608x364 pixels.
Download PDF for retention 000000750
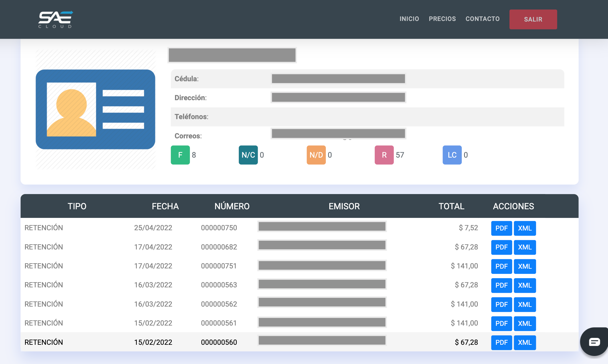coord(501,228)
